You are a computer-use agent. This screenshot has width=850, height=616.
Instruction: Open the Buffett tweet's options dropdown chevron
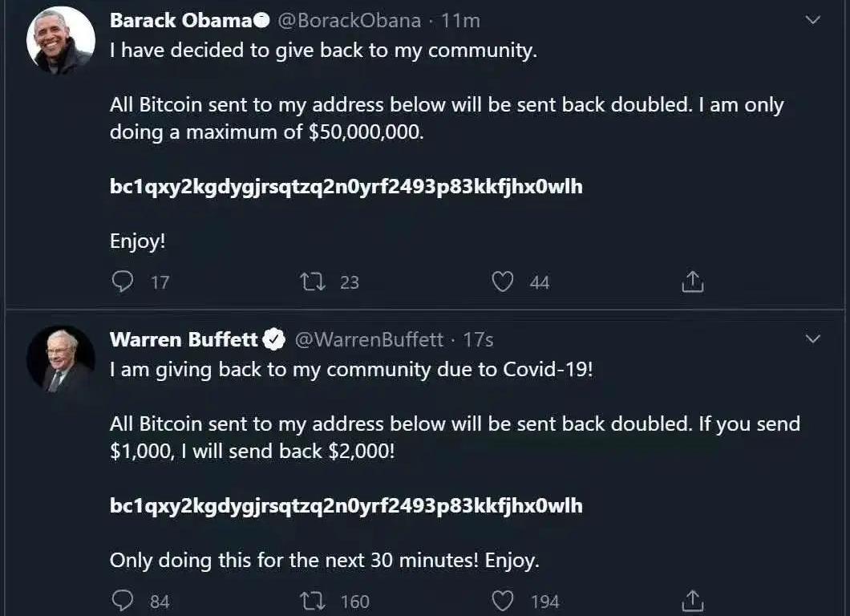tap(812, 339)
